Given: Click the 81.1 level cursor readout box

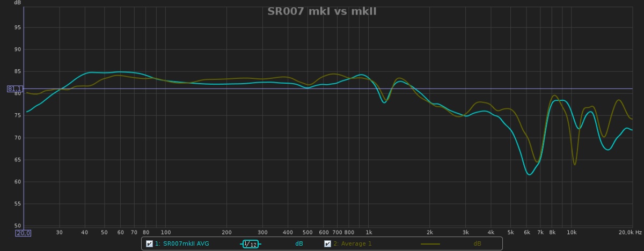Looking at the screenshot, I should (15, 88).
